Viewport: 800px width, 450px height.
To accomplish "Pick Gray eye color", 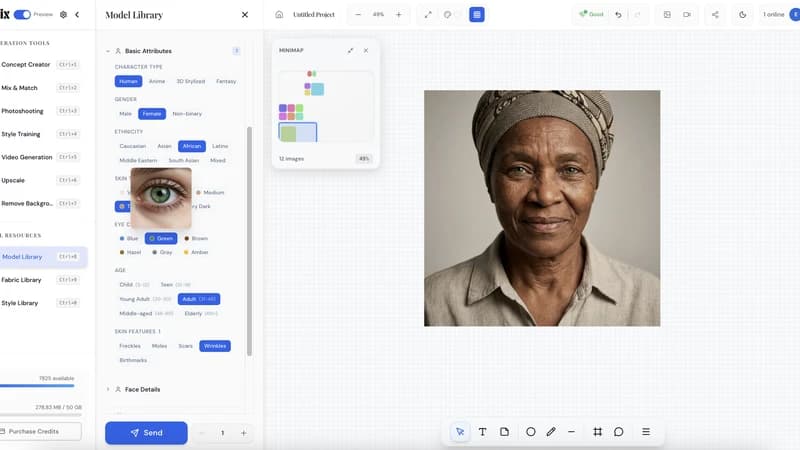I will click(x=162, y=252).
